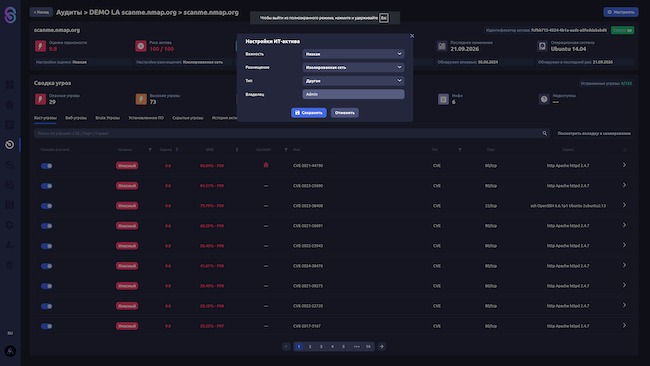Click the Опасные угрозы red icon
Screen dimensions: 650x366
point(40,99)
